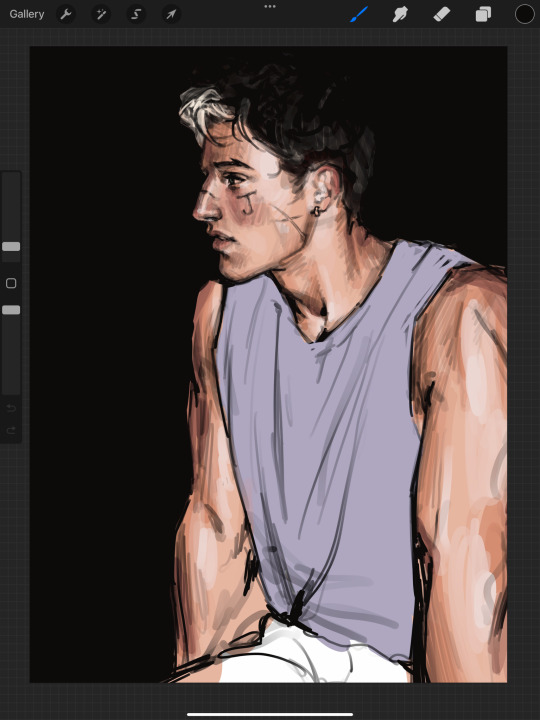Open the Actions wrench menu

point(66,14)
